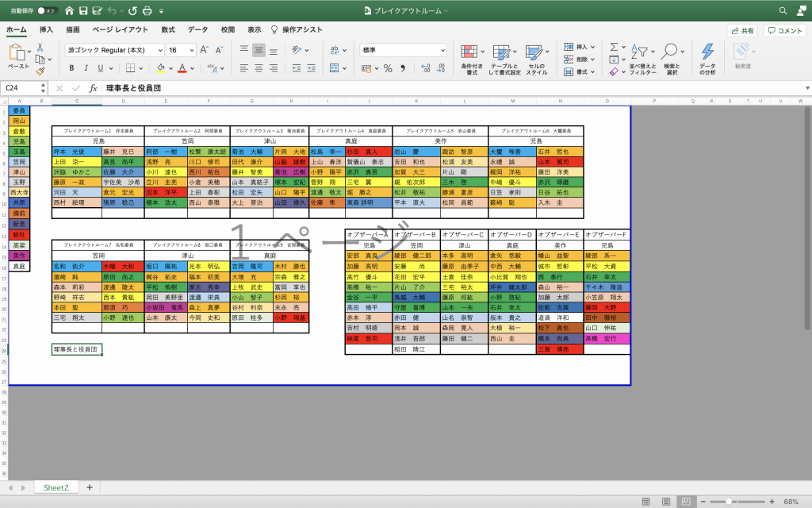
Task: Copy selection using the copy icon
Action: coord(40,59)
